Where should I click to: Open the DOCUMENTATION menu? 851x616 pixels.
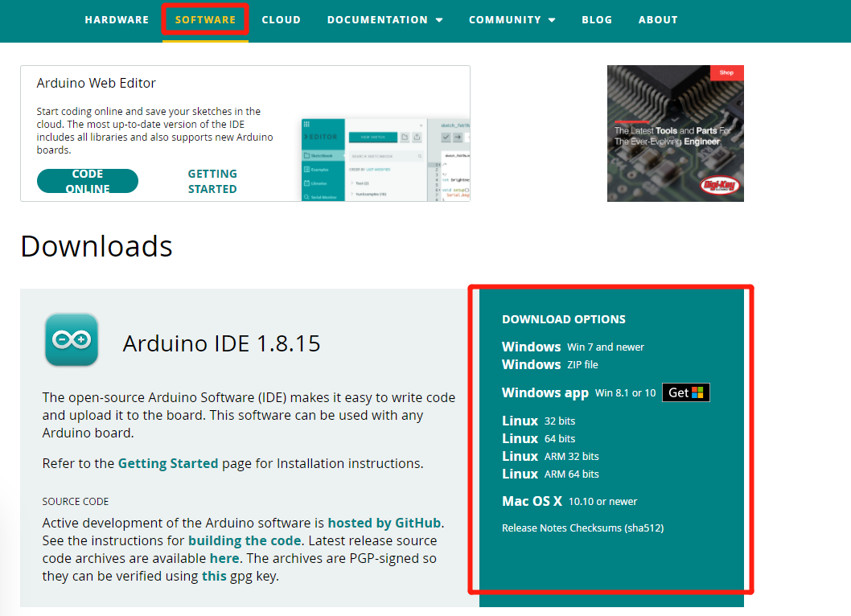(377, 19)
